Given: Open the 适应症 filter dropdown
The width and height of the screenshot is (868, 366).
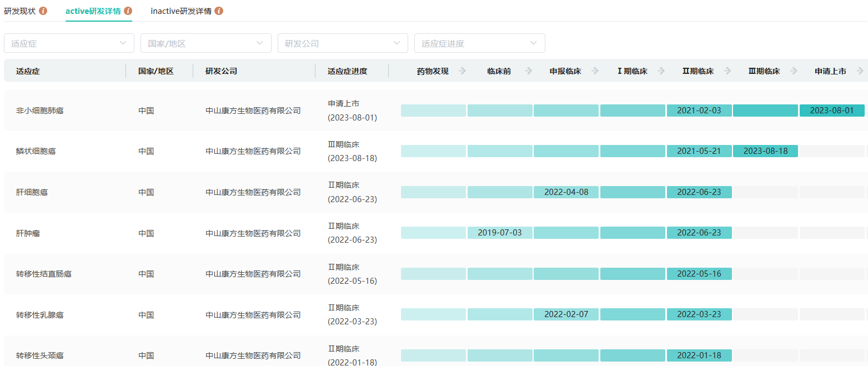Looking at the screenshot, I should (x=69, y=43).
